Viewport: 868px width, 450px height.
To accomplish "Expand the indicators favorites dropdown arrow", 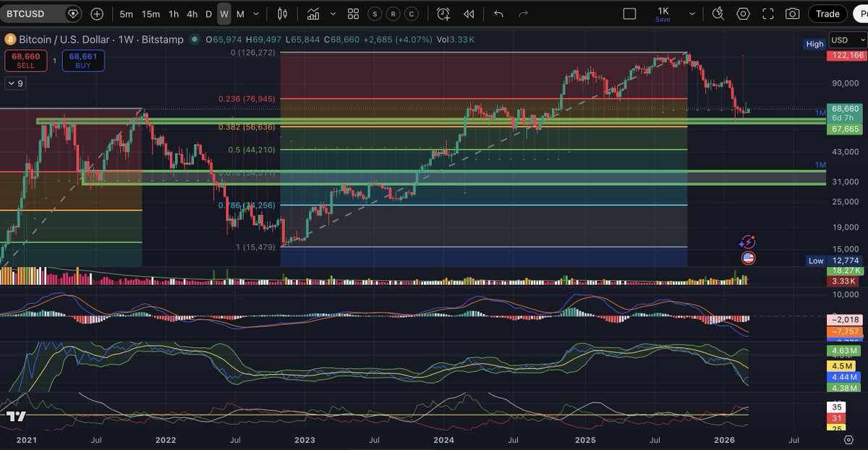I will click(x=333, y=14).
